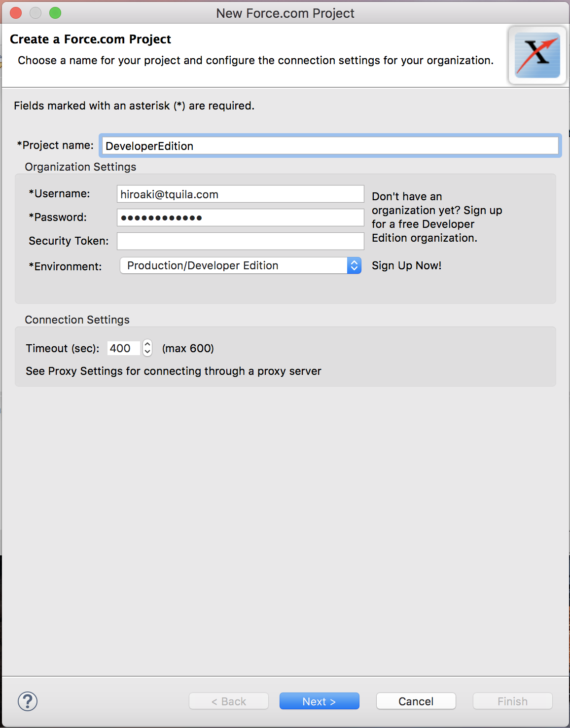Open the help question mark icon
570x728 pixels.
coord(28,701)
